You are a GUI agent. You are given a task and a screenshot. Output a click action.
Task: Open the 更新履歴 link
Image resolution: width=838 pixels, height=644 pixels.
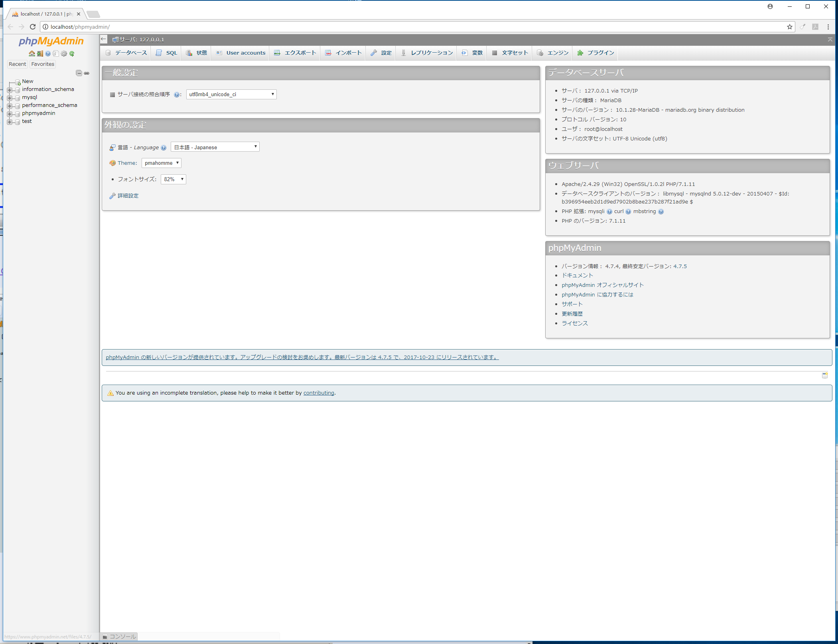click(572, 314)
